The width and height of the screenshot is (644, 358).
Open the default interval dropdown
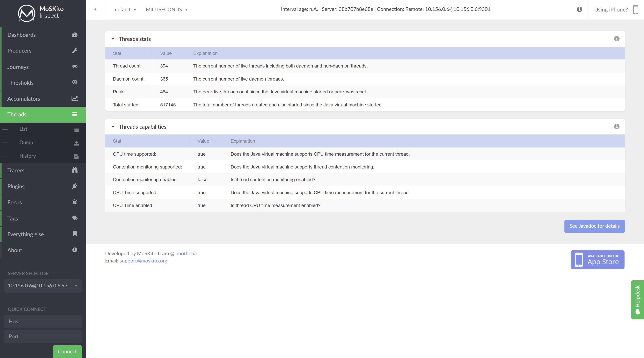(x=125, y=10)
